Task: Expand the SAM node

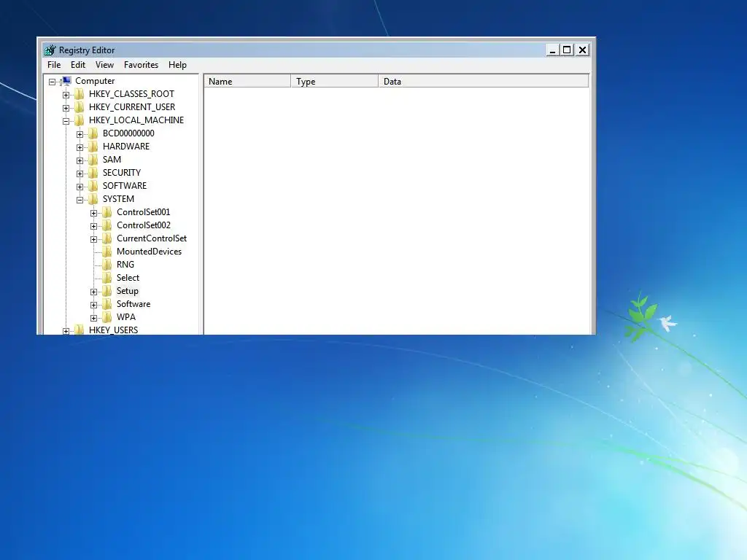Action: click(x=80, y=160)
